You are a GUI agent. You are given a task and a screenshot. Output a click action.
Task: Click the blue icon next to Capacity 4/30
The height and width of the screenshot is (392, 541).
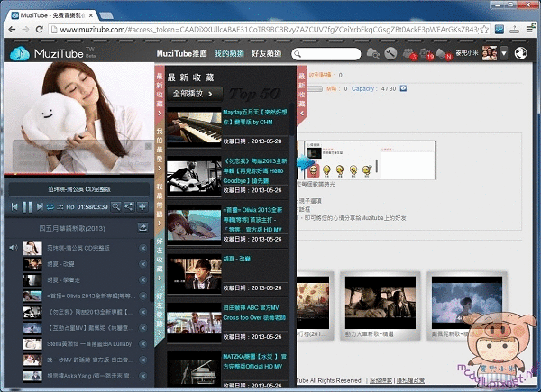403,88
